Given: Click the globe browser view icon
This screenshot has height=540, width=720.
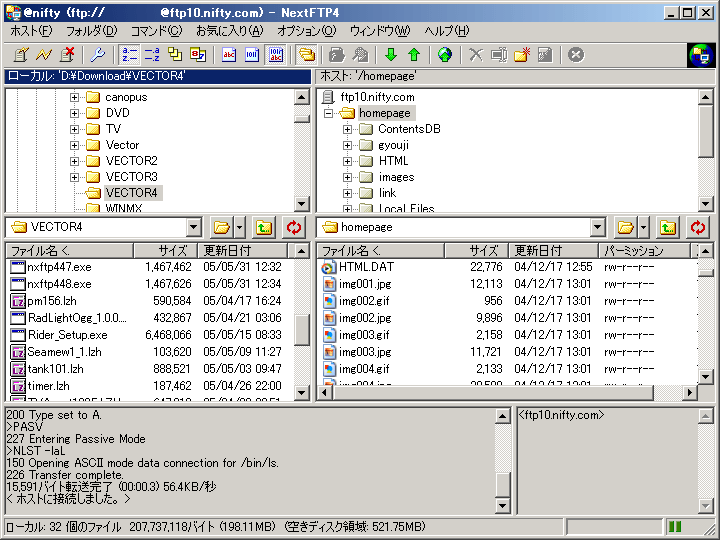Looking at the screenshot, I should (444, 55).
